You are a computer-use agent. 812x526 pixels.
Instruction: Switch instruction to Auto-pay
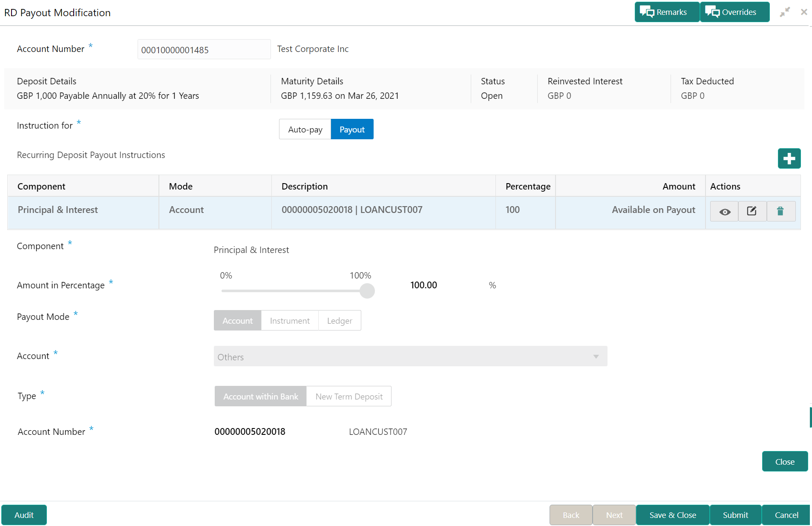(305, 129)
